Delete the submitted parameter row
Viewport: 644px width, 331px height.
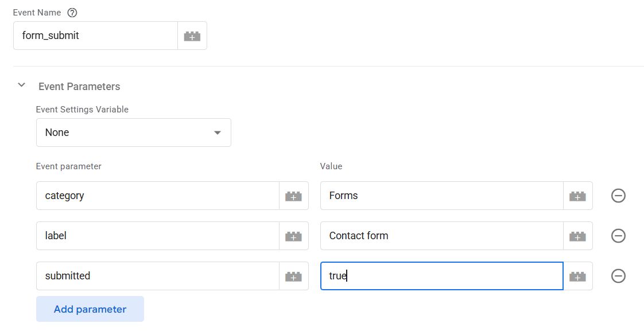pos(618,276)
